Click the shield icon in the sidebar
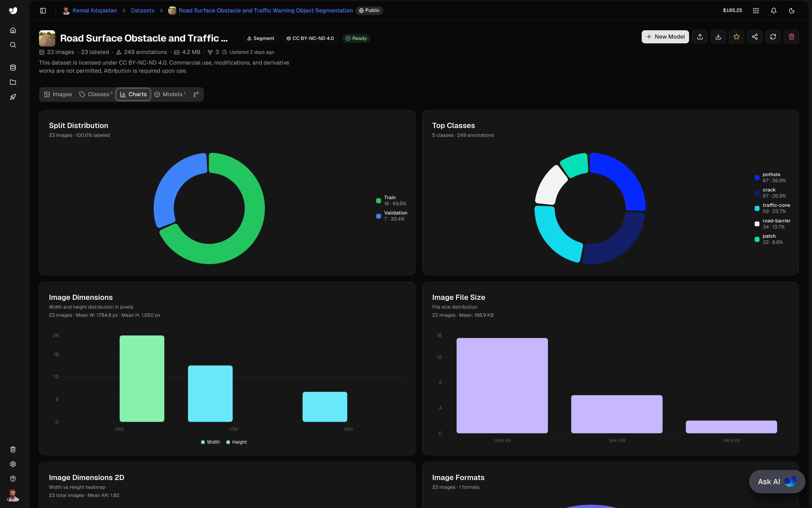The image size is (812, 508). pyautogui.click(x=13, y=479)
